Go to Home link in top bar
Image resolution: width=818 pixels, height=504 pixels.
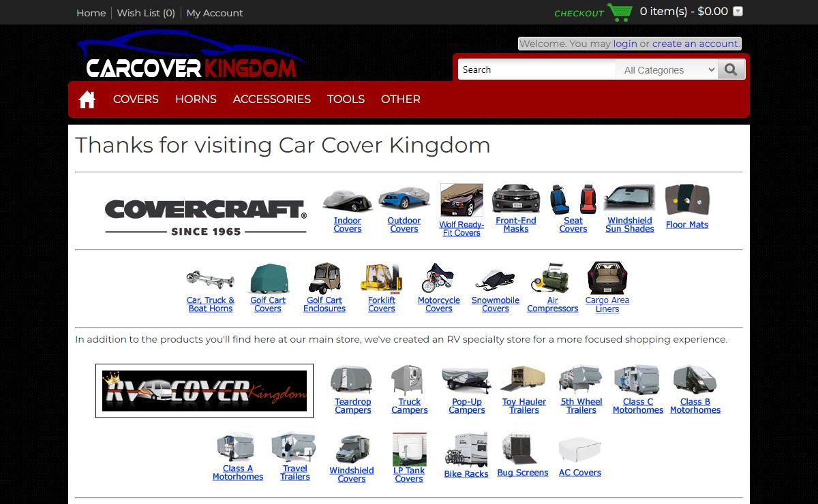pyautogui.click(x=91, y=13)
